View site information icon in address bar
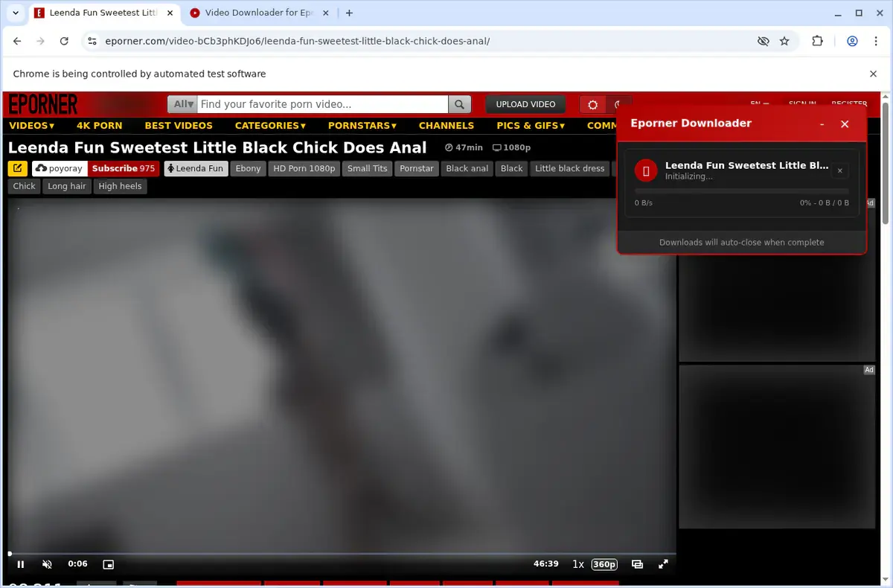 pyautogui.click(x=92, y=42)
